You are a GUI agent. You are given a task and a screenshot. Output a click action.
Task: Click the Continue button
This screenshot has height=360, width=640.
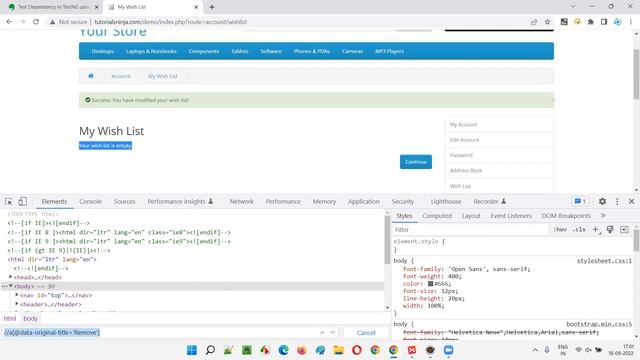pyautogui.click(x=416, y=162)
